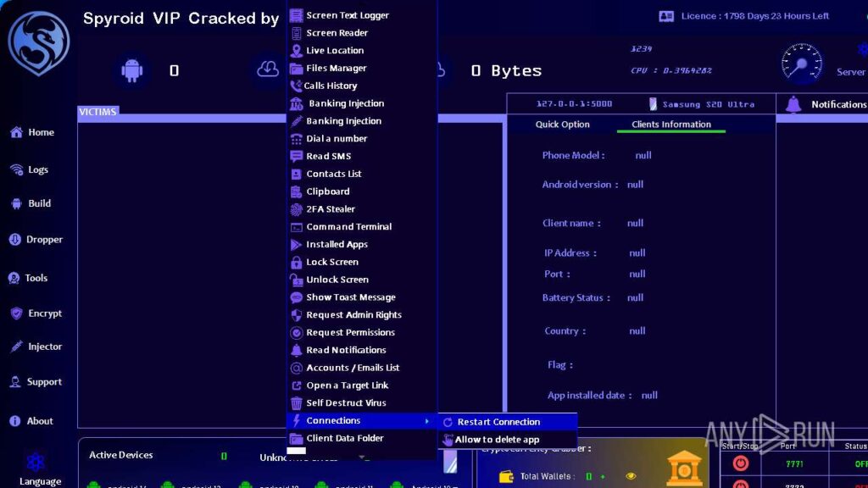The width and height of the screenshot is (868, 488).
Task: Click the dragon logo at top left
Action: click(39, 42)
